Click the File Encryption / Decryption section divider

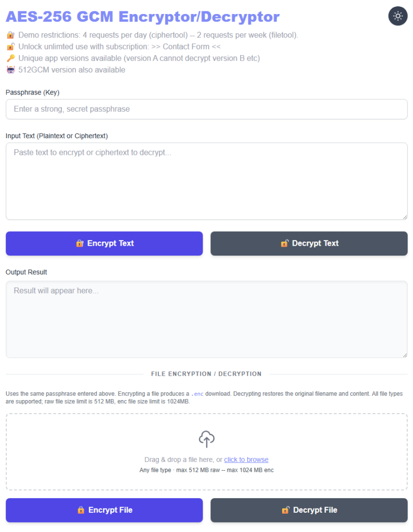tap(206, 374)
